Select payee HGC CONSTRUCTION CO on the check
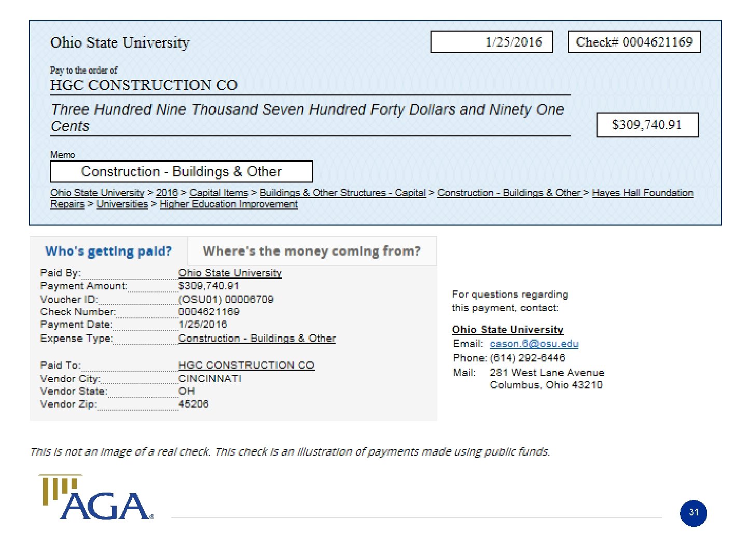Screen dimensions: 747x560 click(x=144, y=85)
